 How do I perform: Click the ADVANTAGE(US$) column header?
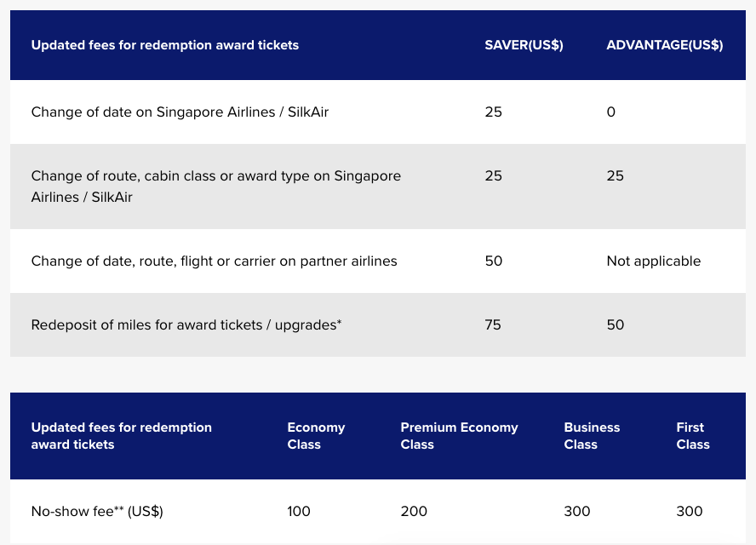click(x=664, y=45)
